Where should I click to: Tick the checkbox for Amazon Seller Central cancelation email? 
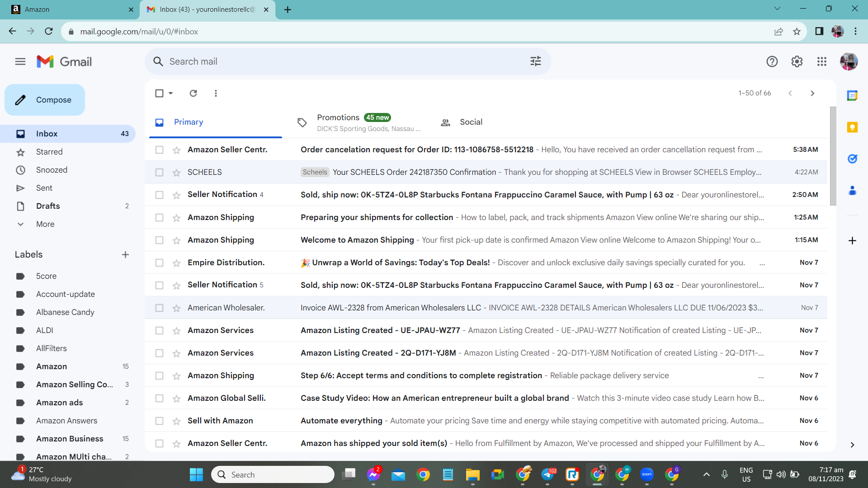tap(159, 150)
